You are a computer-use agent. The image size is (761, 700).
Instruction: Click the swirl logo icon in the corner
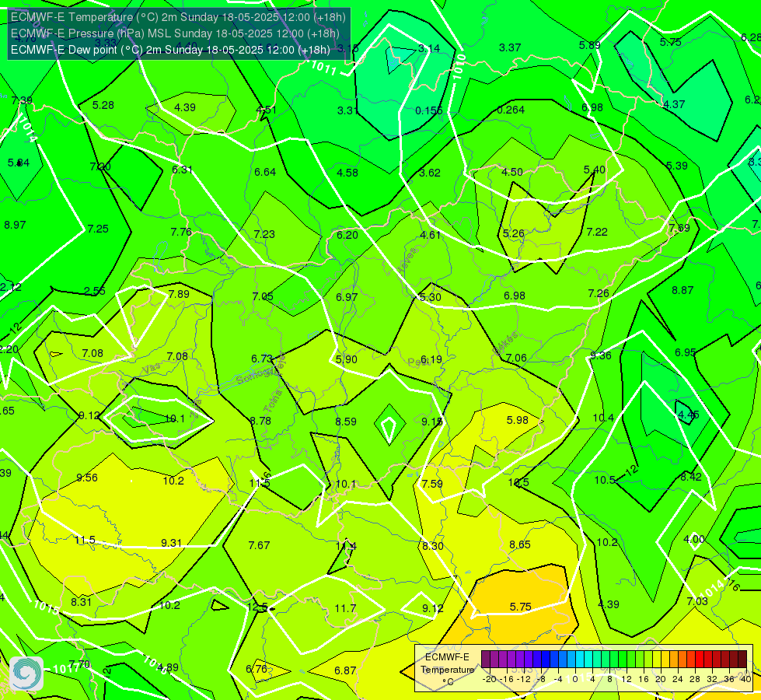[x=26, y=674]
